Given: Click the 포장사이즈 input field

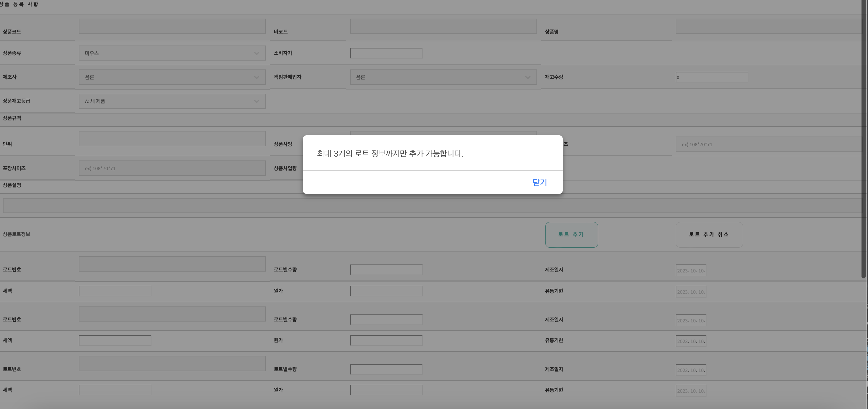Looking at the screenshot, I should click(x=172, y=168).
